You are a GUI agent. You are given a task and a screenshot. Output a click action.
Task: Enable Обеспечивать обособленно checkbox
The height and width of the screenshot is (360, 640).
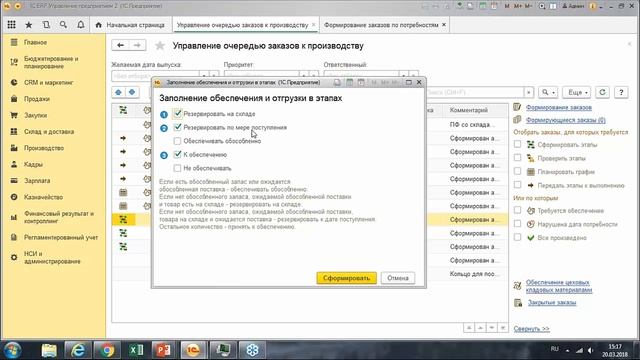click(177, 141)
